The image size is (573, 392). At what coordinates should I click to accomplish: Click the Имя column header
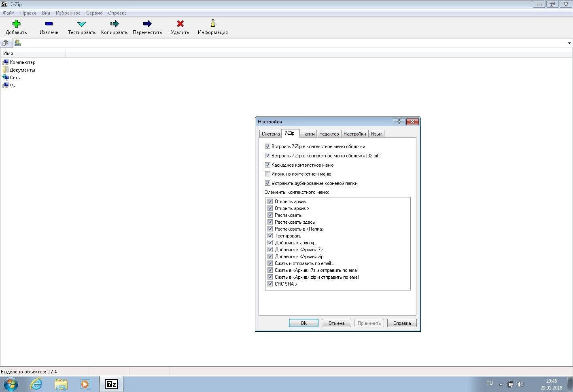(x=33, y=53)
